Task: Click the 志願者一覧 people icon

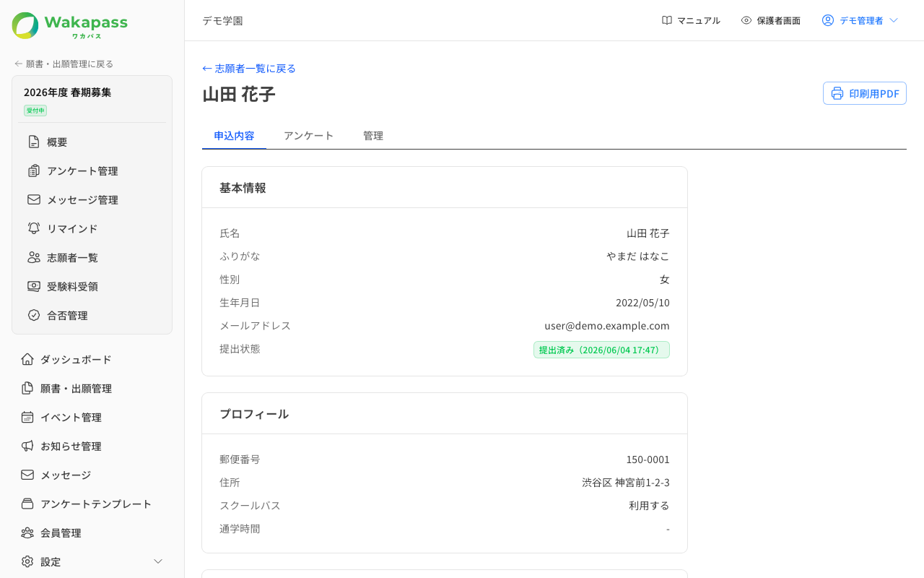Action: [34, 257]
